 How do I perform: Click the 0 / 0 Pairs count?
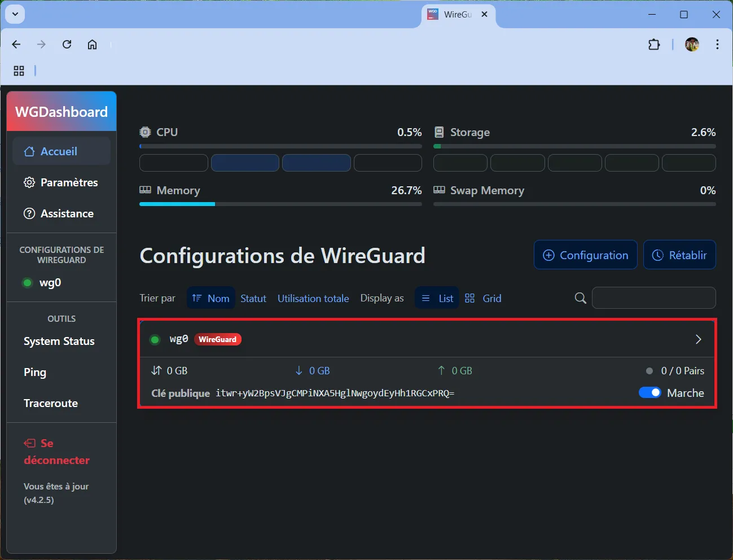(x=682, y=371)
